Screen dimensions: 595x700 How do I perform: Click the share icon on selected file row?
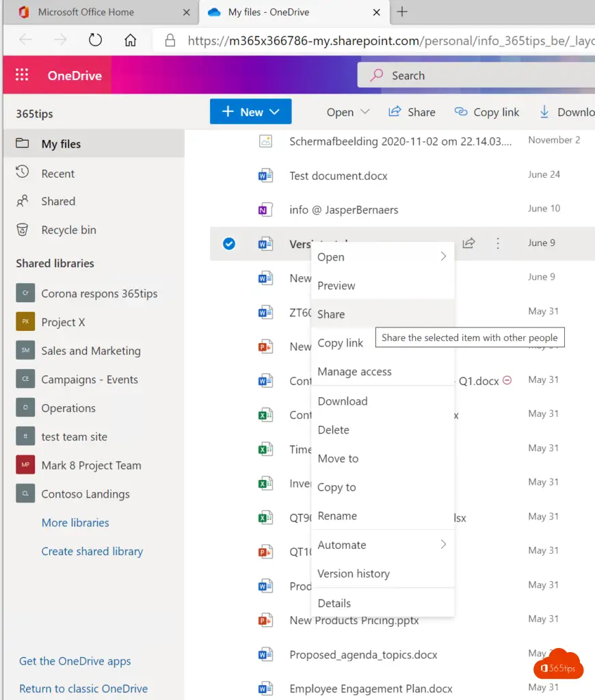tap(468, 243)
